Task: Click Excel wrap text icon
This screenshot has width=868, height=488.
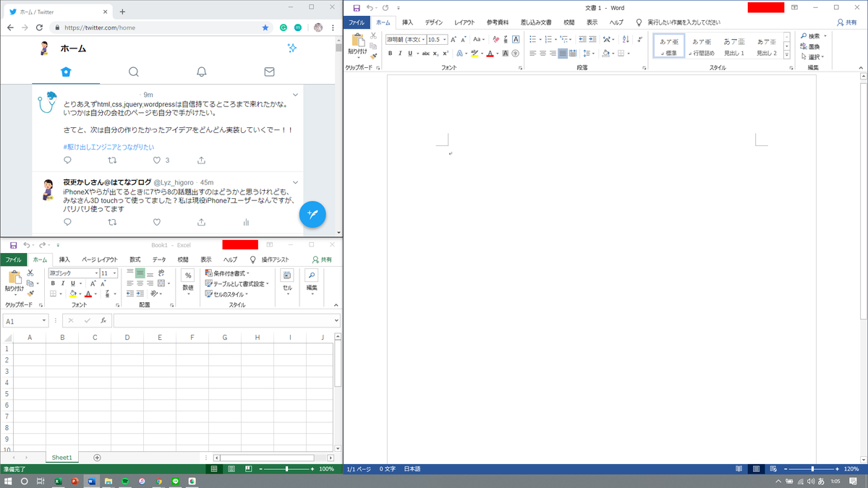Action: click(x=161, y=273)
